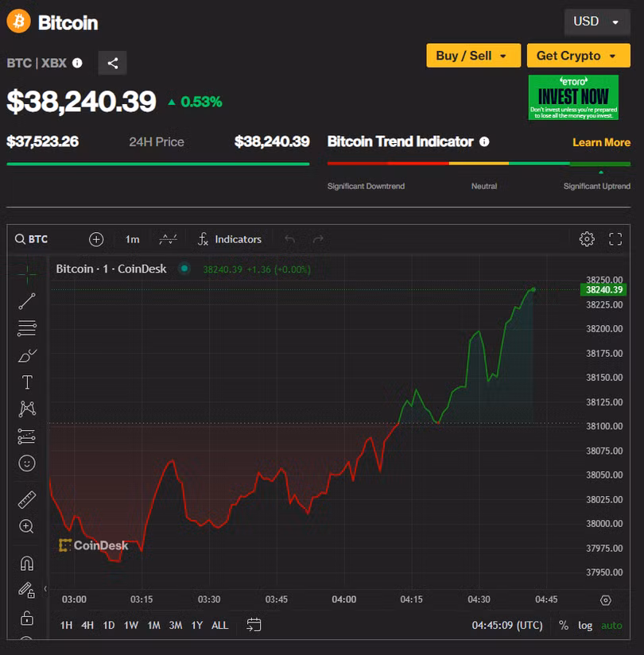Viewport: 644px width, 655px height.
Task: Click the zoom in magnifier tool
Action: (26, 526)
